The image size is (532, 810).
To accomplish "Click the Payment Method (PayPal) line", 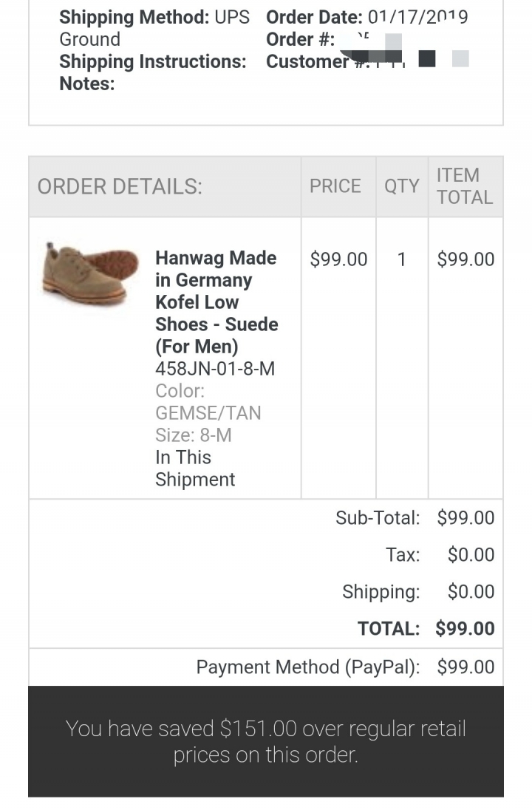I will point(345,667).
